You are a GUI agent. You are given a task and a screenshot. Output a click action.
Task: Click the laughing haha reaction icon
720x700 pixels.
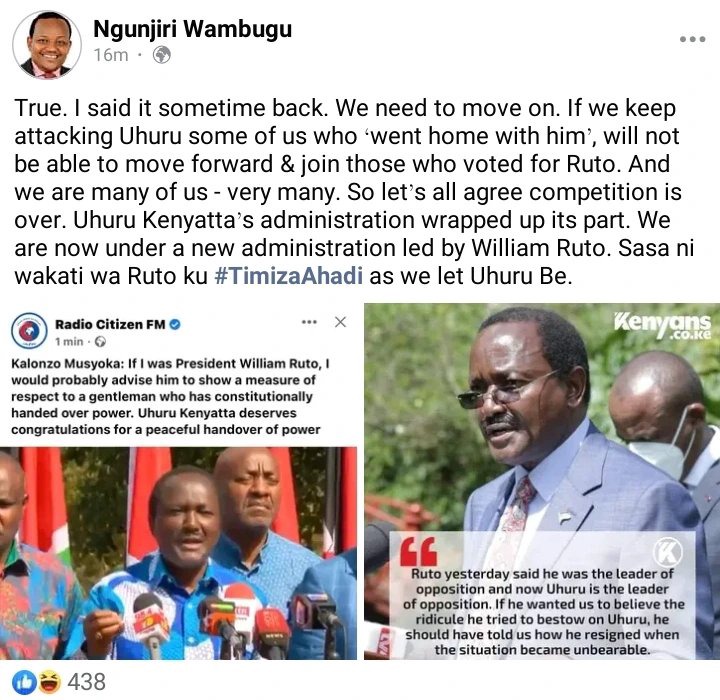tap(50, 682)
